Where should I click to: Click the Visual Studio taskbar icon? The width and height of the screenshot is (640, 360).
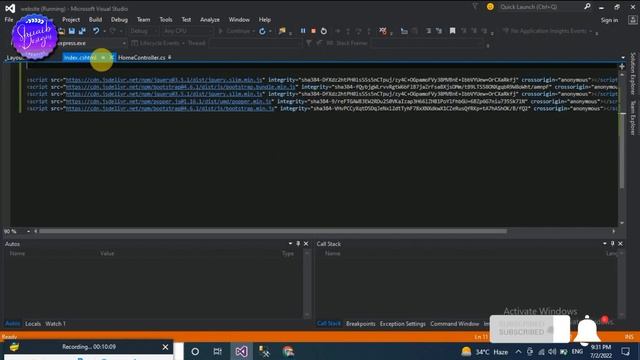click(241, 351)
